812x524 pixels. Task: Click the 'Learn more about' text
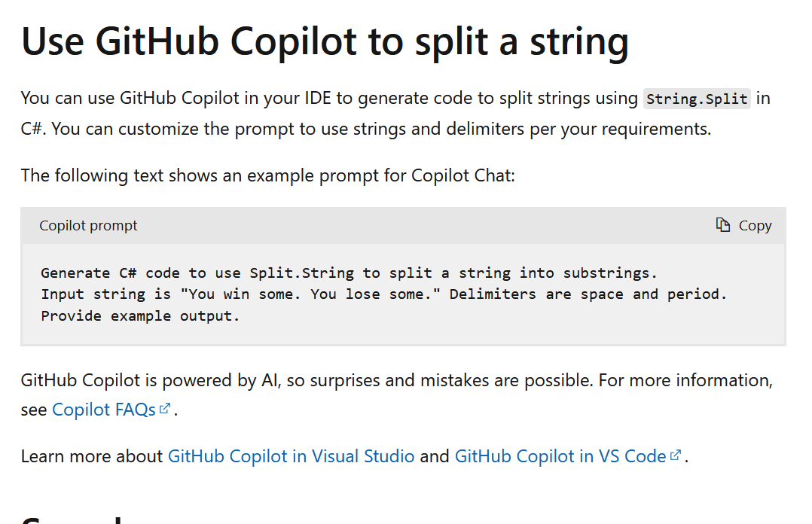[x=91, y=456]
